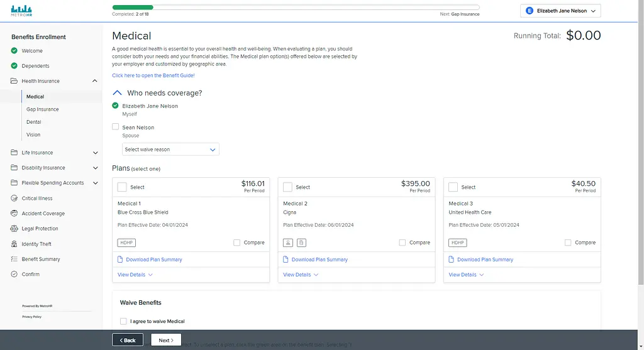This screenshot has width=644, height=350.
Task: Click the Legal Protection sidebar icon
Action: coord(14,229)
